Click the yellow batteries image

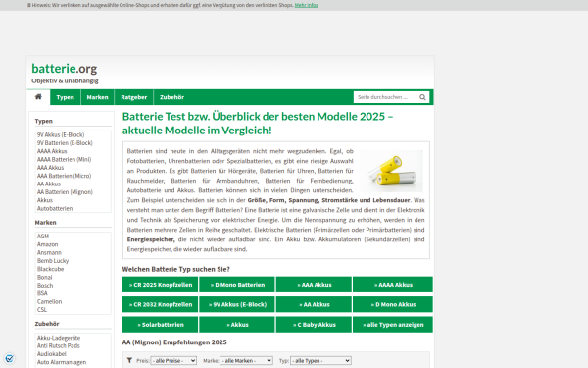pyautogui.click(x=391, y=171)
